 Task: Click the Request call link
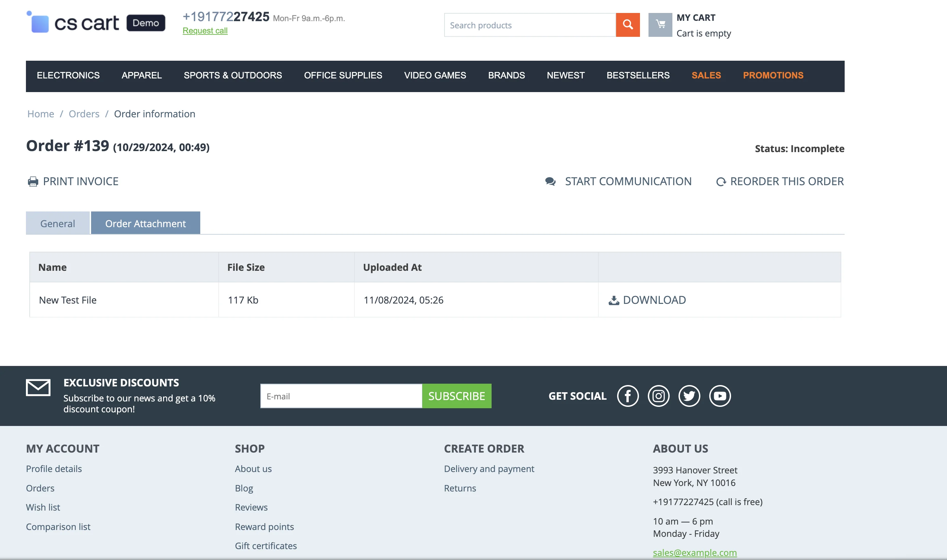205,31
